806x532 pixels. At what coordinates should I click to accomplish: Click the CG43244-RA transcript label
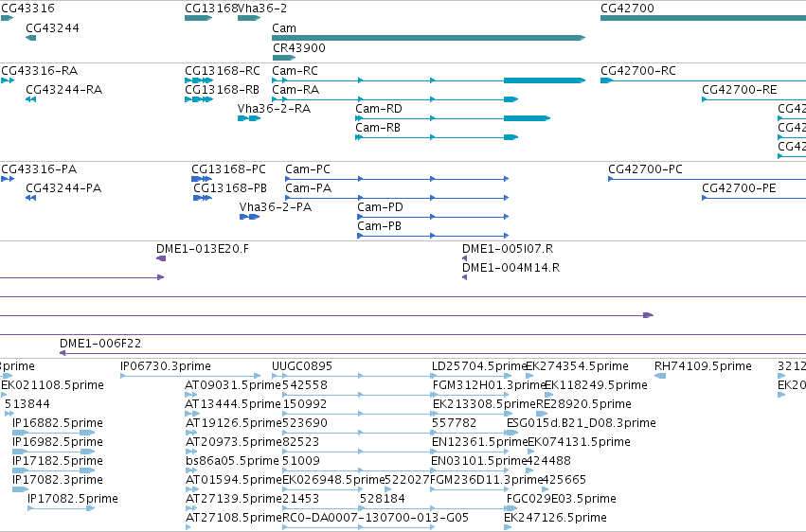point(64,90)
